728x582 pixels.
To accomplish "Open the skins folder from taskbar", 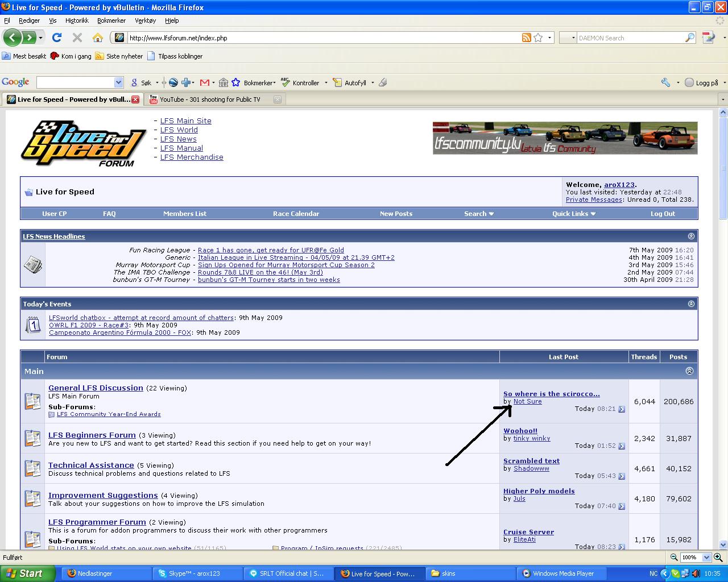I will click(x=471, y=573).
